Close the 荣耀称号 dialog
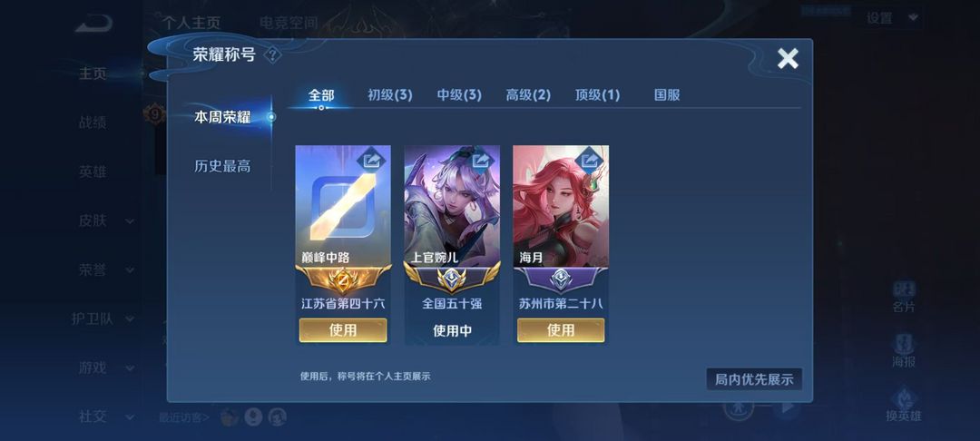Viewport: 980px width, 441px height. (x=788, y=59)
